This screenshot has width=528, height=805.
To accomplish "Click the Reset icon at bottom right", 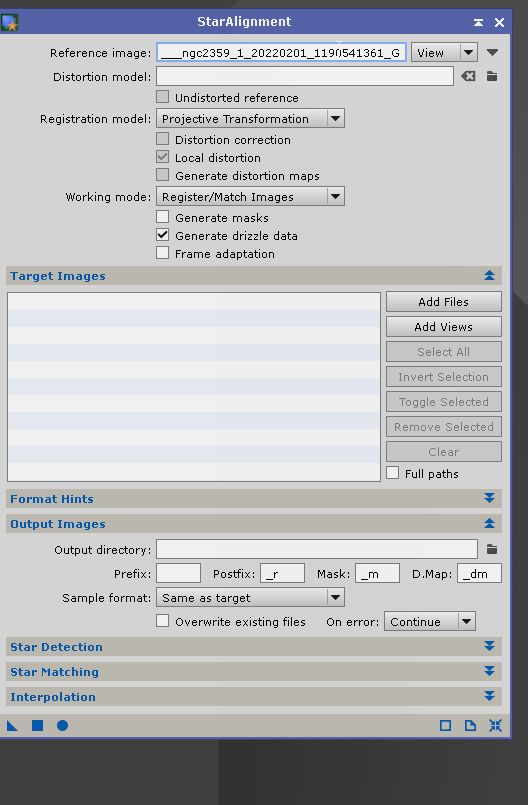I will 495,725.
